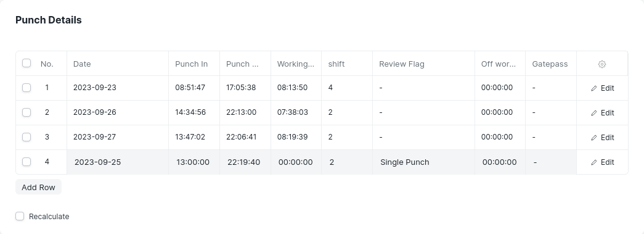644x234 pixels.
Task: Edit the 2023-09-27 punch entry
Action: pos(603,137)
